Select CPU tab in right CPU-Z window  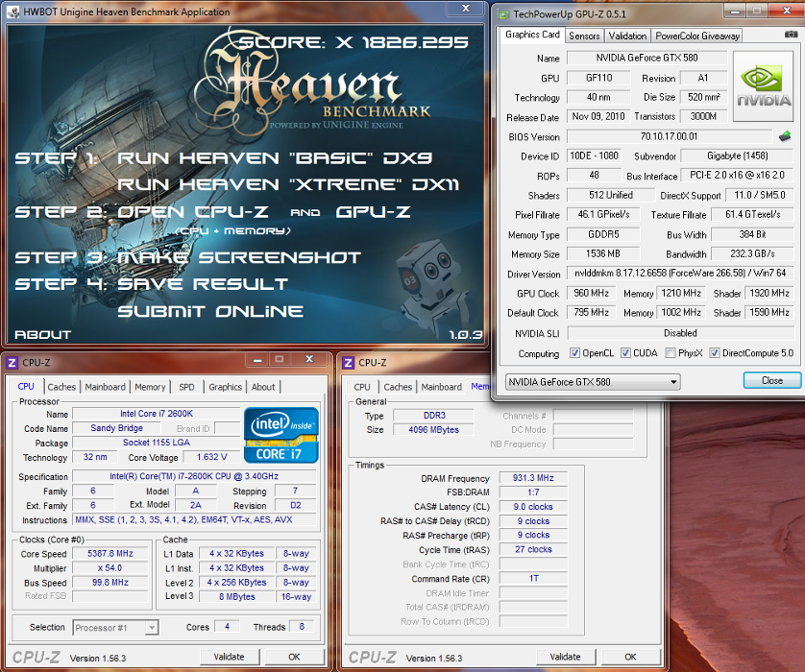click(x=362, y=387)
